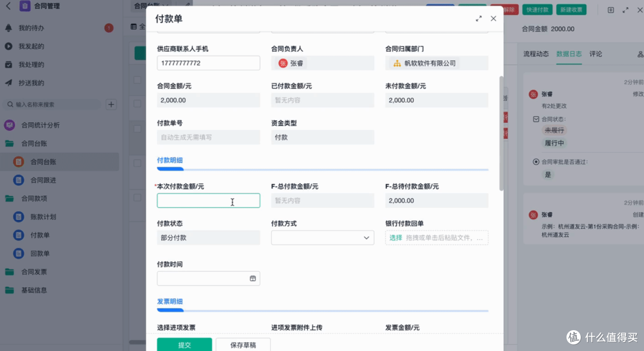Screen dimensions: 644x351
Task: Click the 付款状态 field showing 部分付款
Action: 208,238
